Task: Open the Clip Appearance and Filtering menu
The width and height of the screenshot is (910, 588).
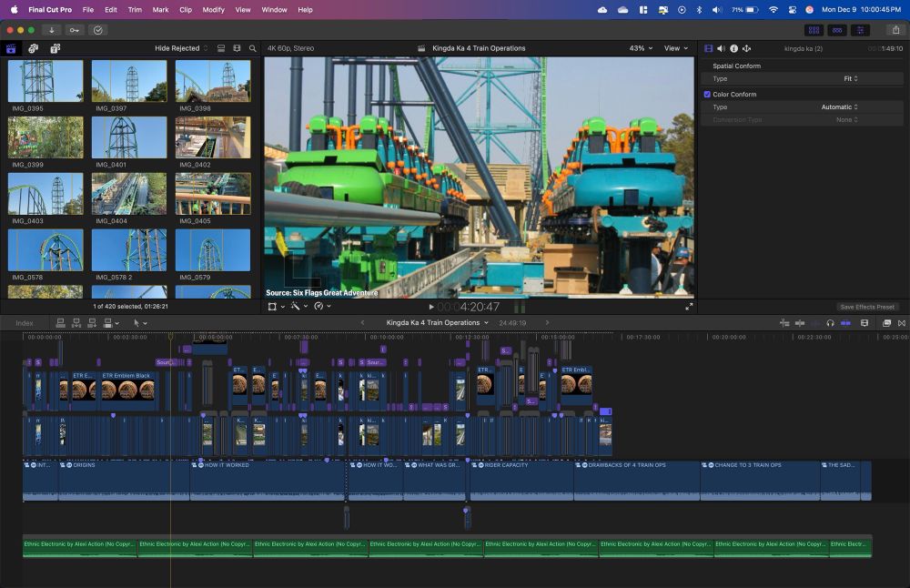Action: click(237, 49)
